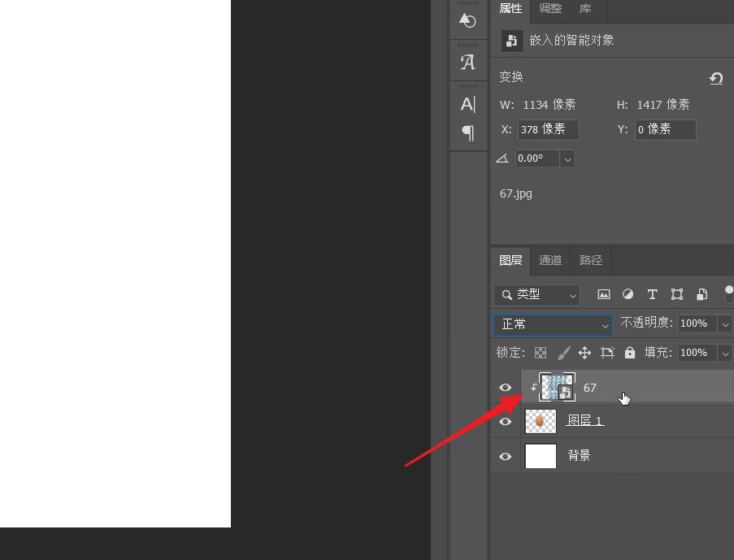
Task: Open the Character panel icon
Action: (467, 104)
